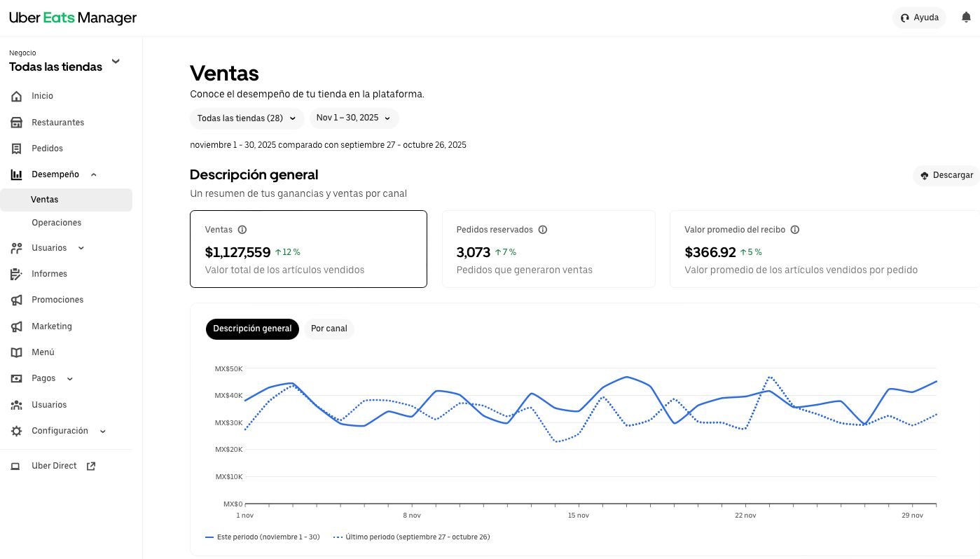Expand the Pagos sidebar submenu
The height and width of the screenshot is (559, 980).
(69, 378)
